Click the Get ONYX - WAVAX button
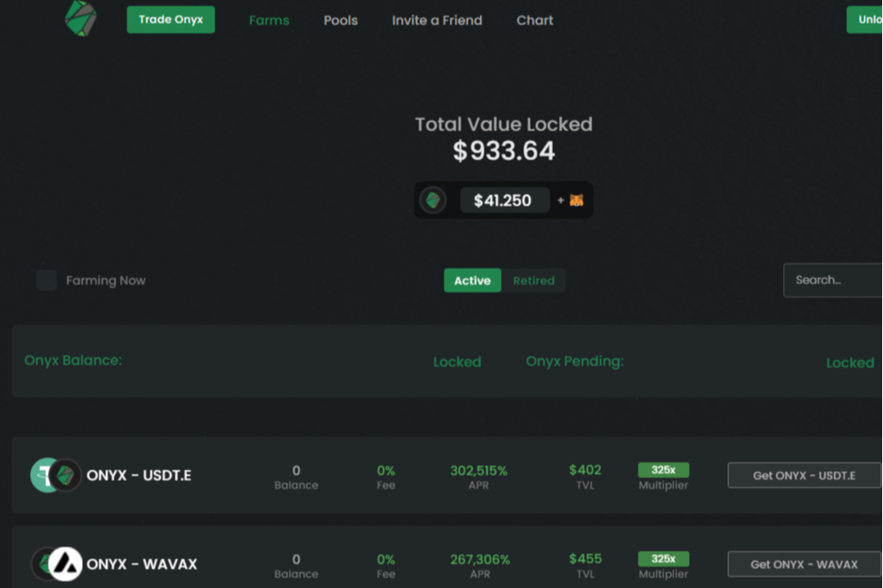 (x=804, y=564)
